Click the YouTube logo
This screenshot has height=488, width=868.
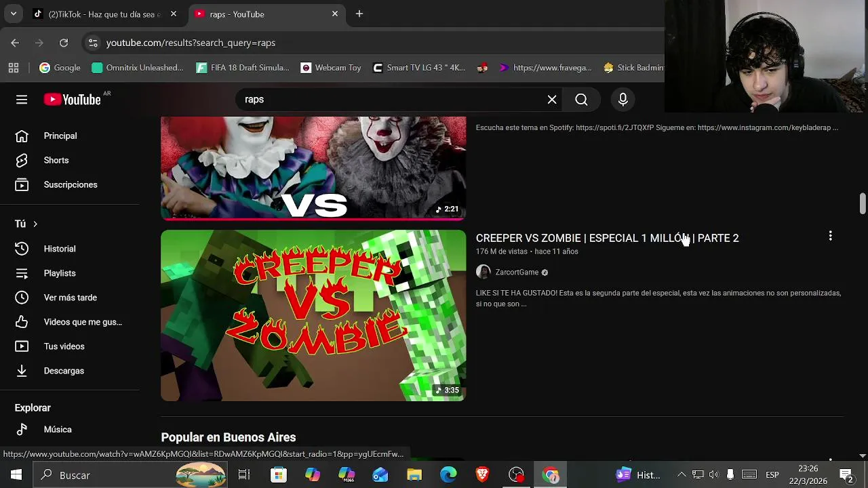click(x=73, y=100)
